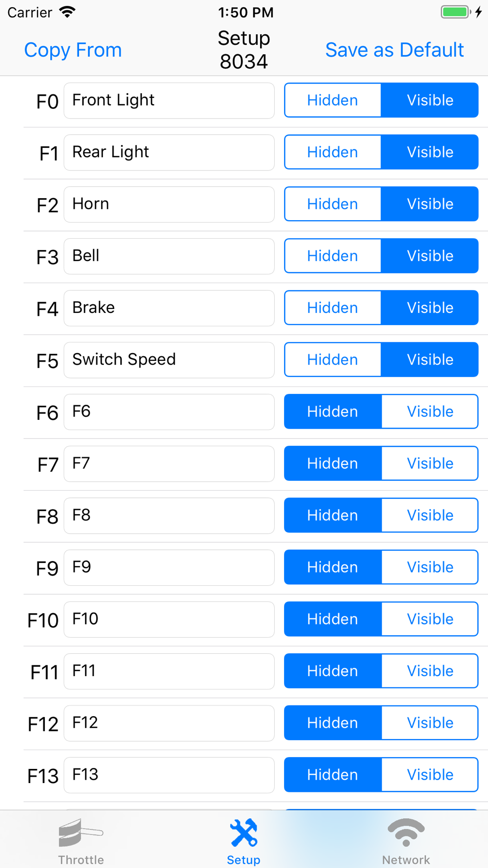The image size is (488, 868).
Task: Tap the battery icon in status bar
Action: click(456, 12)
